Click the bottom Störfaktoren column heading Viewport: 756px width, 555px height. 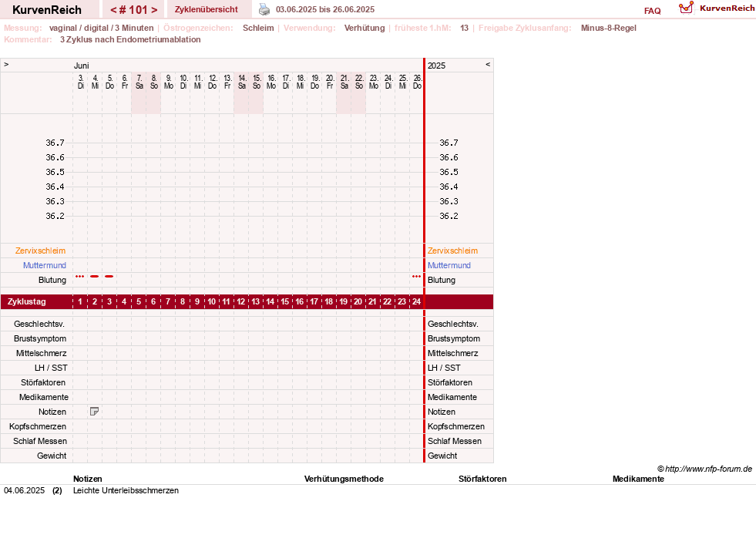pos(482,479)
